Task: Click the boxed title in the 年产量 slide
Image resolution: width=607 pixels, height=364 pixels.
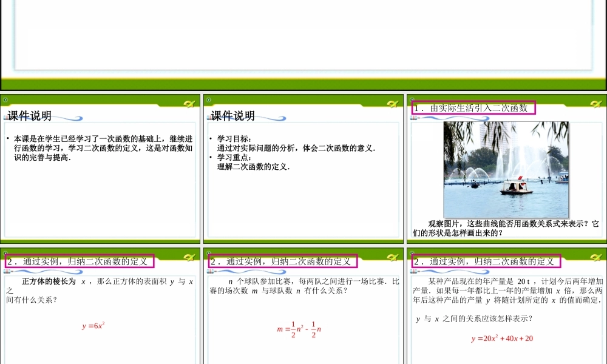Action: coord(486,261)
